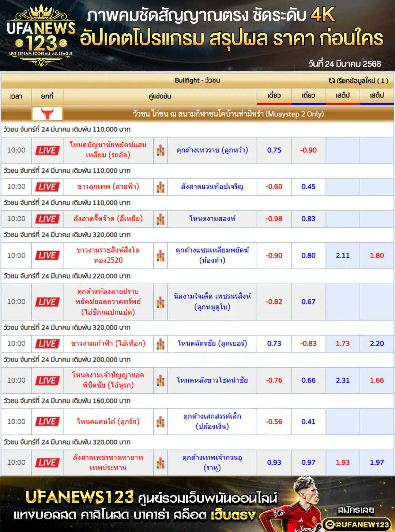Click odds -0.98 in the ลังสาดจี๊ดจ๊าด row
Image resolution: width=395 pixels, height=532 pixels.
coord(274,219)
